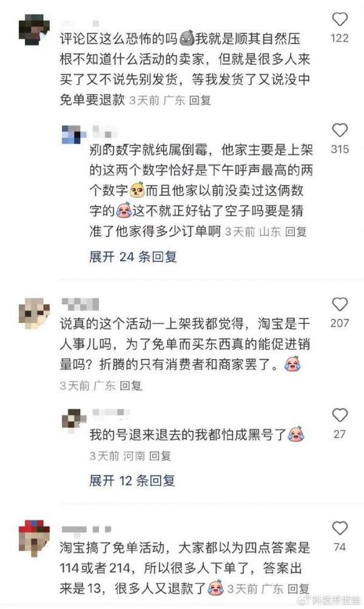Reply to the 山东 user's comment
Viewport: 364px width, 609px height.
(x=295, y=232)
